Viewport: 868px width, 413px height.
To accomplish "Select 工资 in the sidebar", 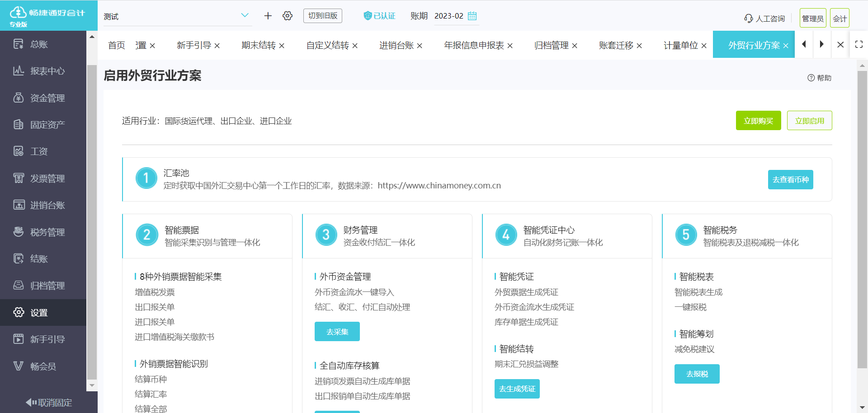I will [43, 151].
